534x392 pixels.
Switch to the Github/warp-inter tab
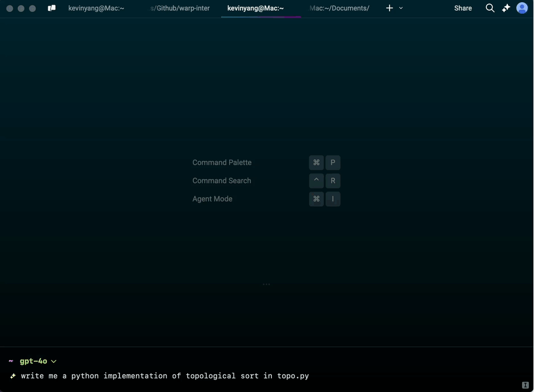(x=180, y=9)
